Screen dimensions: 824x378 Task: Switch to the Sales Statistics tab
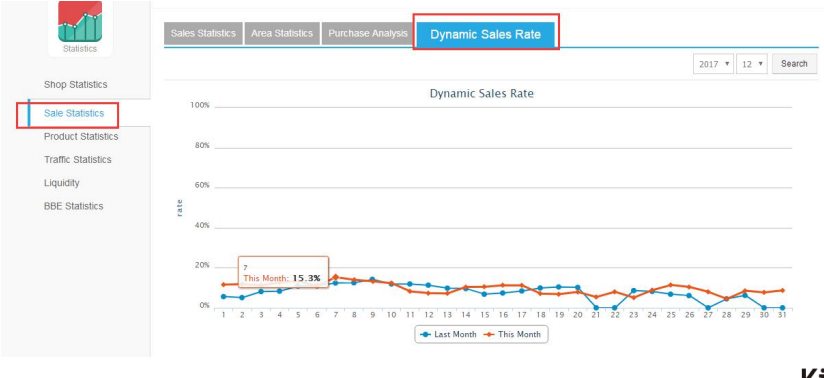(x=203, y=33)
